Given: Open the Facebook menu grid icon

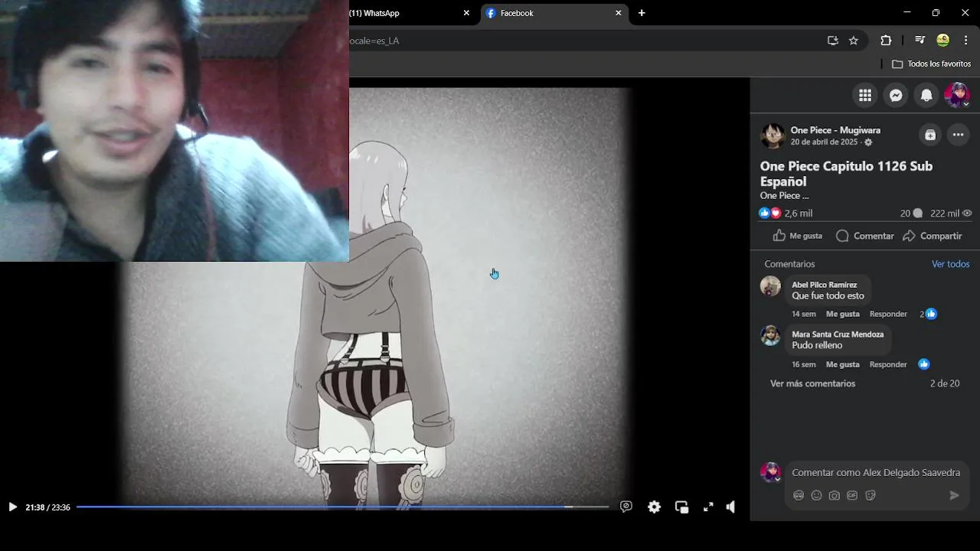Looking at the screenshot, I should [865, 96].
